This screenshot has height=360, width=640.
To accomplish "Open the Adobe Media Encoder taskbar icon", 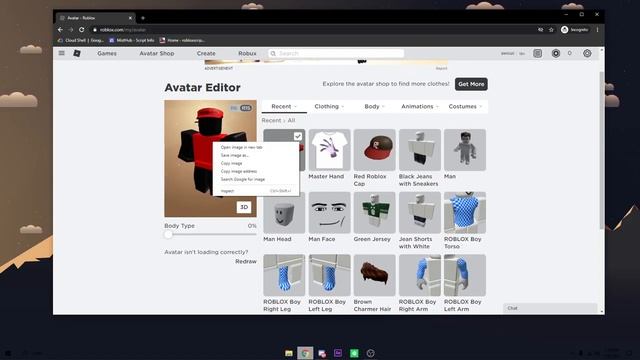I will point(338,353).
